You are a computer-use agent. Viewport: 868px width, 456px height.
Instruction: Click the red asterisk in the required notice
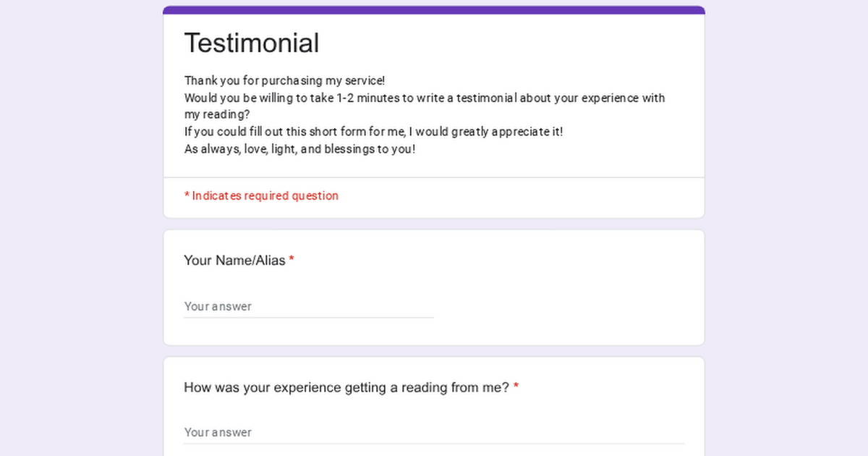pyautogui.click(x=187, y=195)
